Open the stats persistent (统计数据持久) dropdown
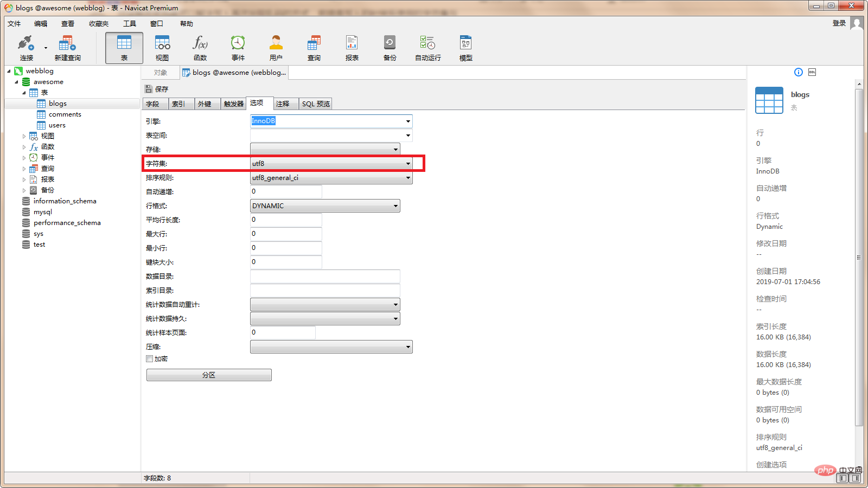This screenshot has width=868, height=488. [x=395, y=318]
